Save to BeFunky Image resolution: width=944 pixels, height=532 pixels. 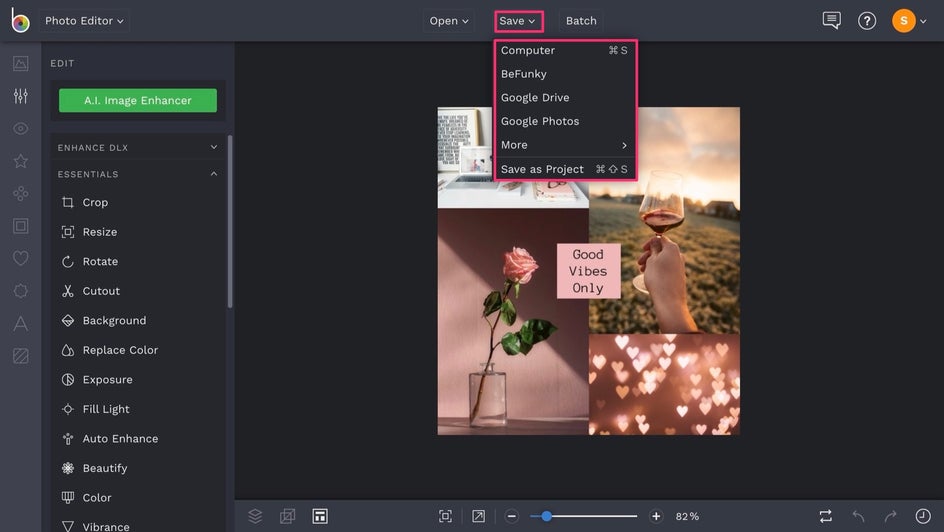point(564,74)
